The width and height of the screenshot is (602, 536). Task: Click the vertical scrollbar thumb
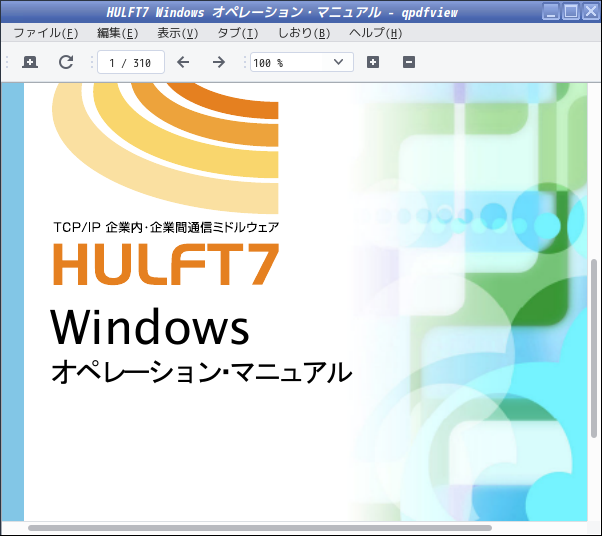tap(594, 348)
